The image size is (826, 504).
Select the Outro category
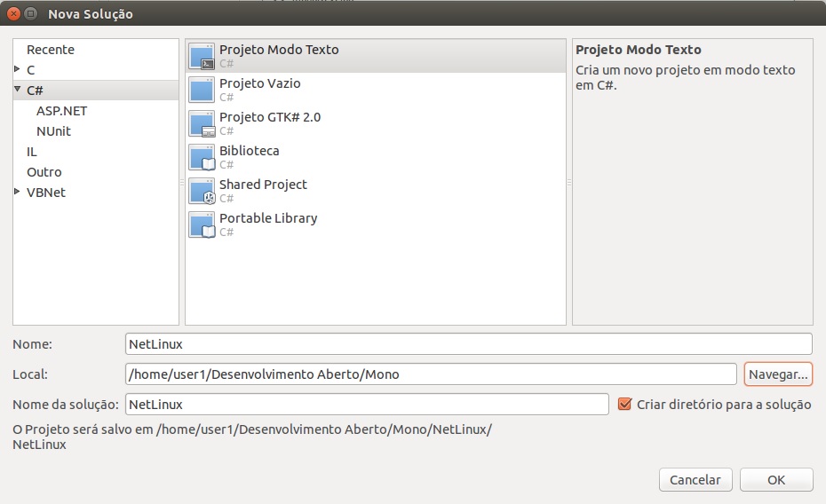[44, 172]
